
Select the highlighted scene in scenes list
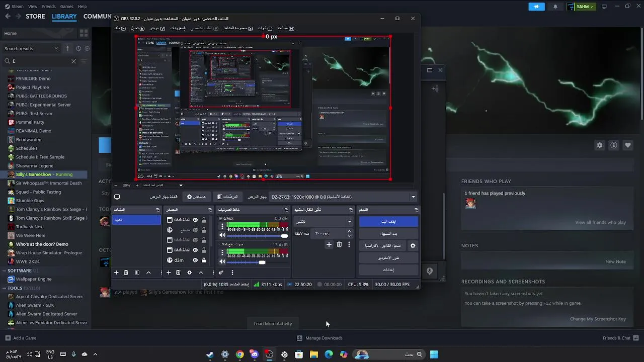[136, 220]
